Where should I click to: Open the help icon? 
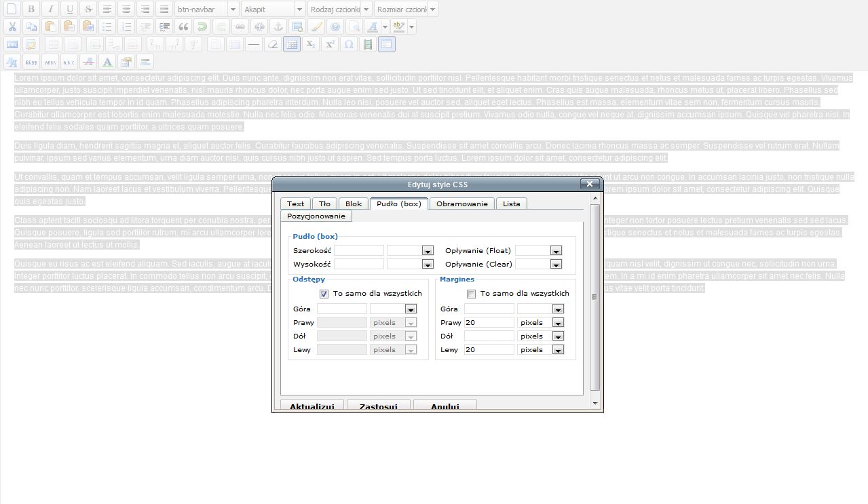click(335, 26)
